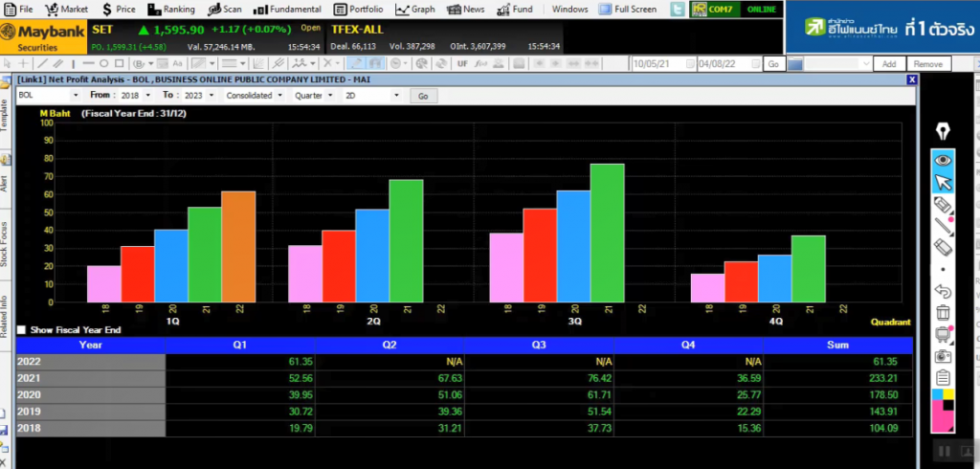The height and width of the screenshot is (469, 980).
Task: Click the color palette toolbar icon
Action: tap(421, 63)
